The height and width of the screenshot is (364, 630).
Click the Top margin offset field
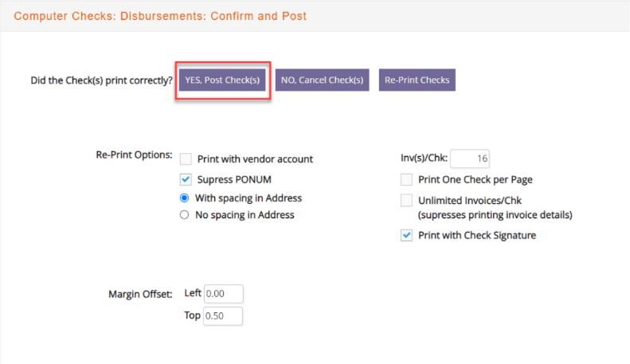click(223, 316)
